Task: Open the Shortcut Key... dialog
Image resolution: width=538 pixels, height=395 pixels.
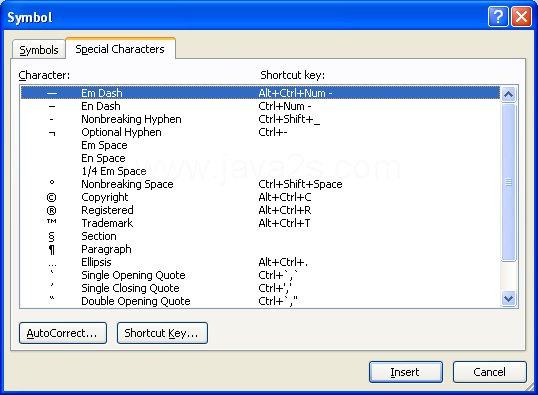Action: coord(162,333)
